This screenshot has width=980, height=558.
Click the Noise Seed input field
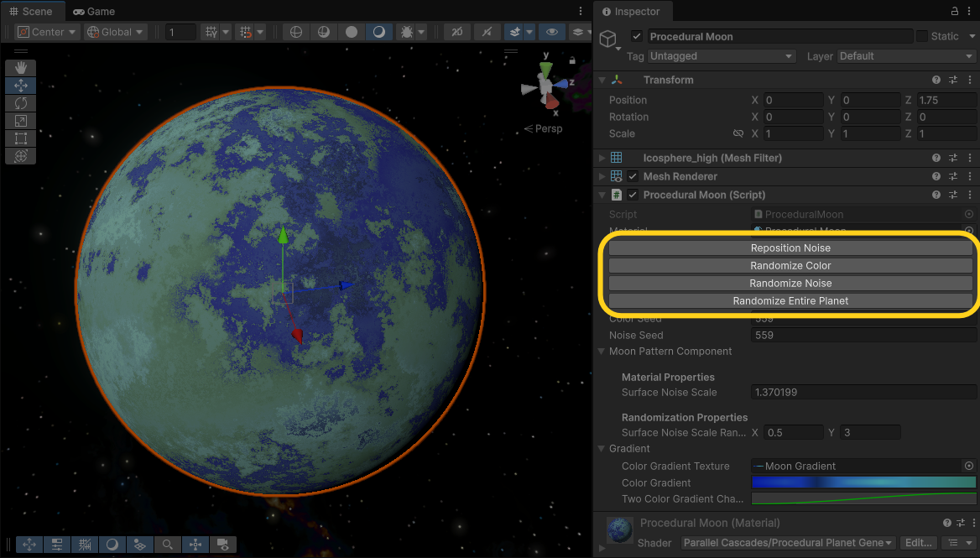[863, 335]
